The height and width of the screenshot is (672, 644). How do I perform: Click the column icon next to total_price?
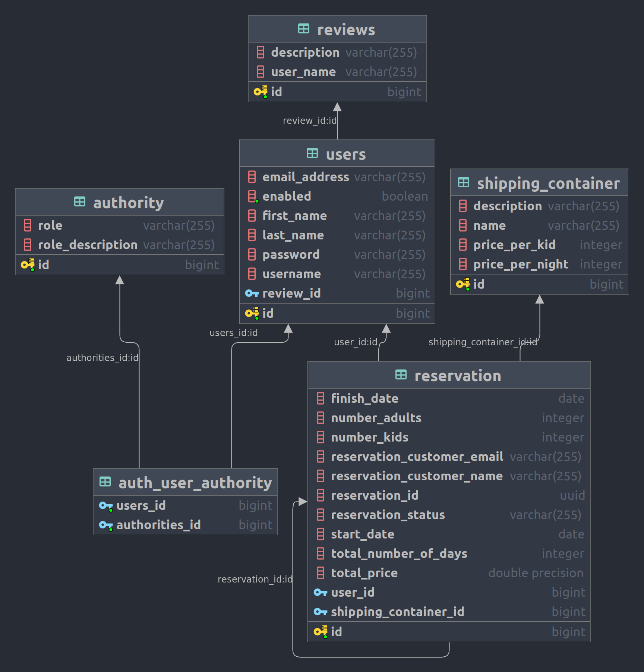click(321, 573)
